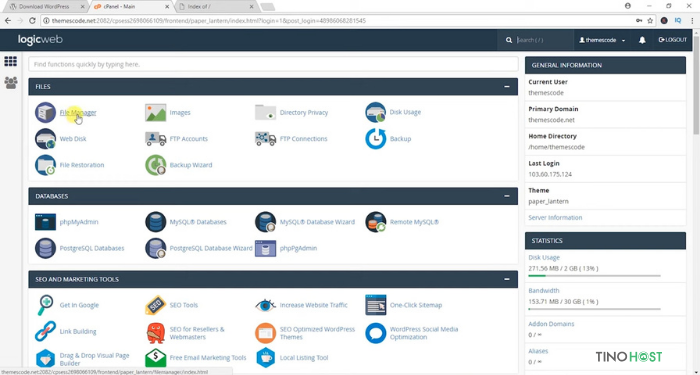Launch the phpPgAdmin icon
The height and width of the screenshot is (375, 700).
pos(265,248)
